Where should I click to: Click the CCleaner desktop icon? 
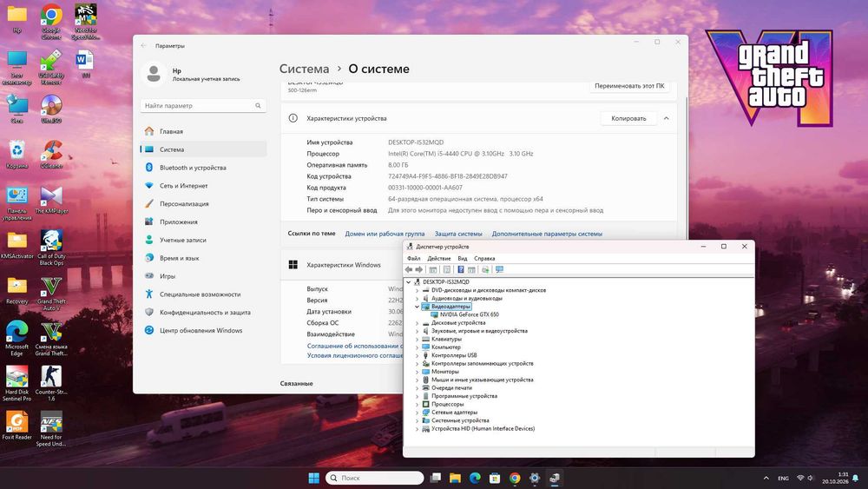coord(51,154)
